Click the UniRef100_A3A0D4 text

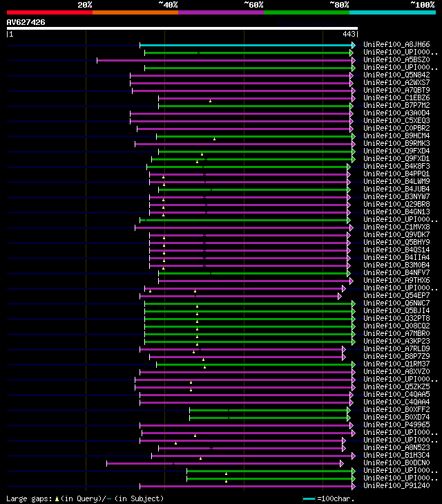click(396, 113)
